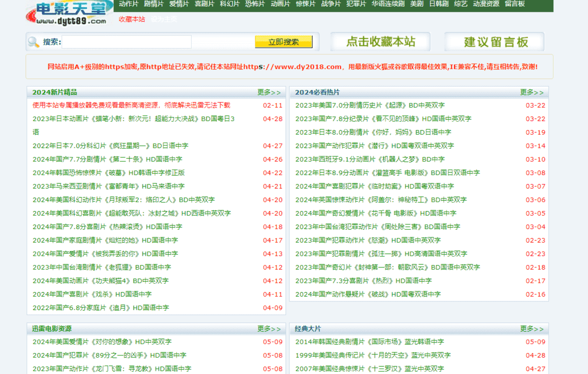Open the 战争片 category

pos(331,4)
